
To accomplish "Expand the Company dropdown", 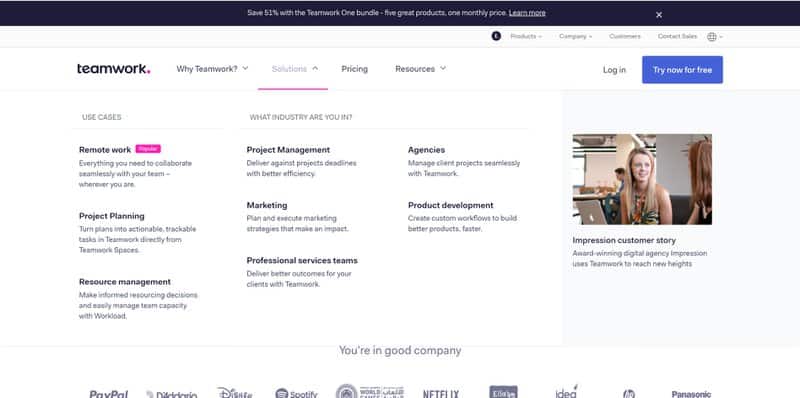I will coord(576,36).
